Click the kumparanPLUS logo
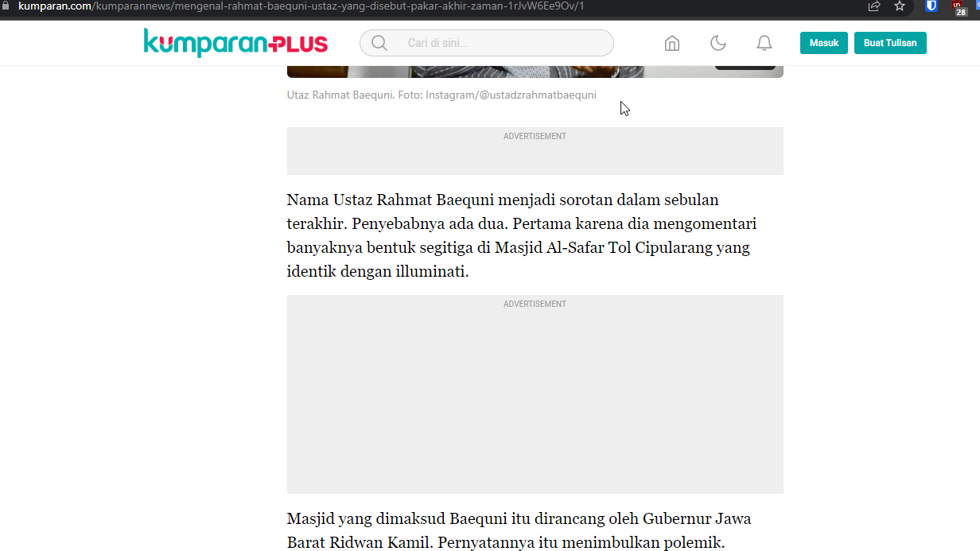 click(235, 43)
